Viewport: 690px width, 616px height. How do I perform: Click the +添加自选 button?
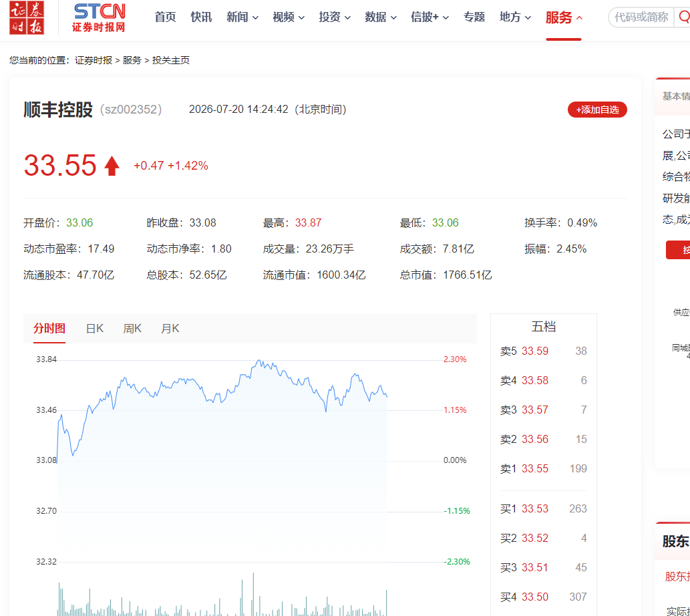click(x=597, y=110)
